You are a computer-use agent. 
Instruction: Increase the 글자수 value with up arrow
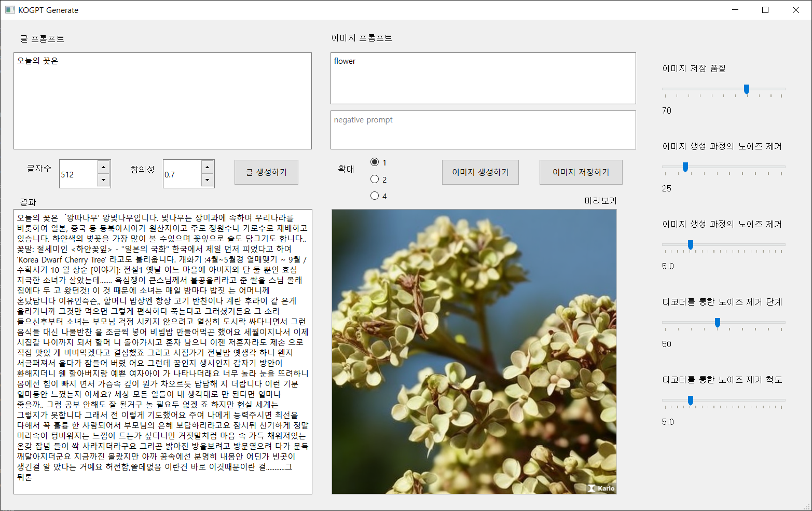tap(104, 167)
